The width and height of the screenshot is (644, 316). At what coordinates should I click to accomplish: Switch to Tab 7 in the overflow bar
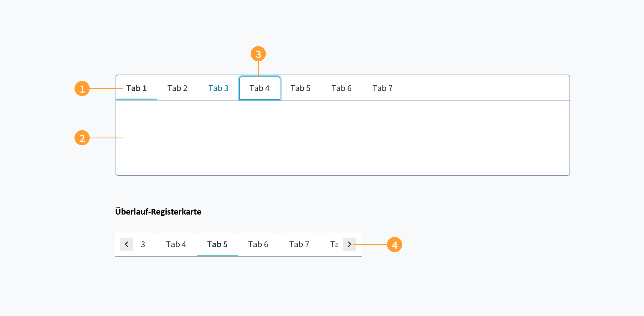point(299,244)
